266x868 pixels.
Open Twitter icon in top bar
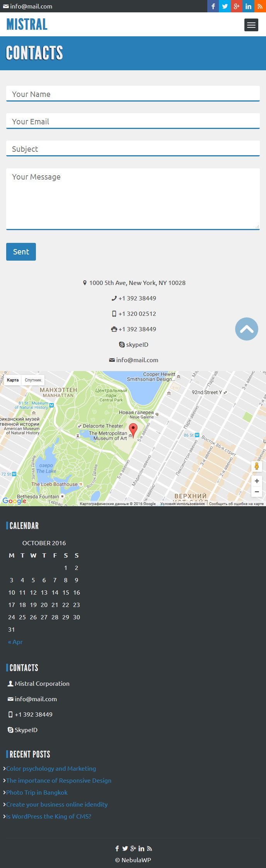coord(225,6)
